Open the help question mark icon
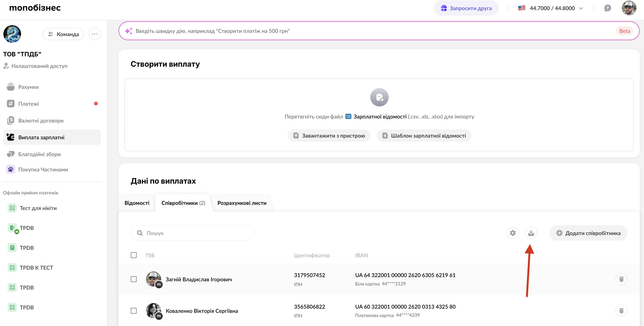The height and width of the screenshot is (326, 644). coord(608,8)
